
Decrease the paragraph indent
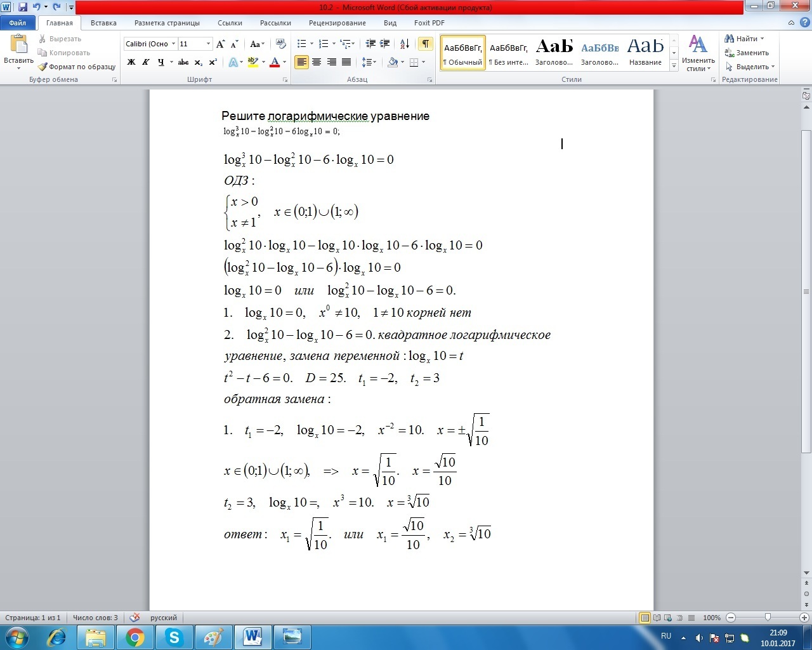[x=370, y=44]
